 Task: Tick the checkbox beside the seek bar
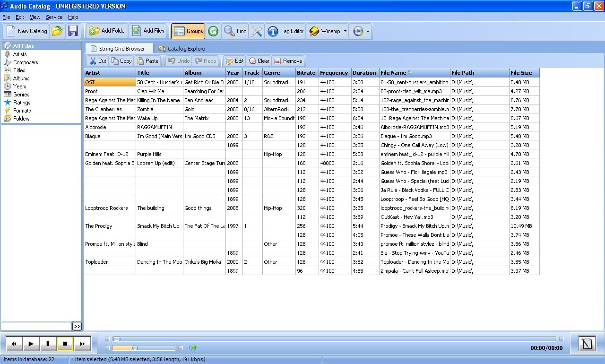point(107,338)
